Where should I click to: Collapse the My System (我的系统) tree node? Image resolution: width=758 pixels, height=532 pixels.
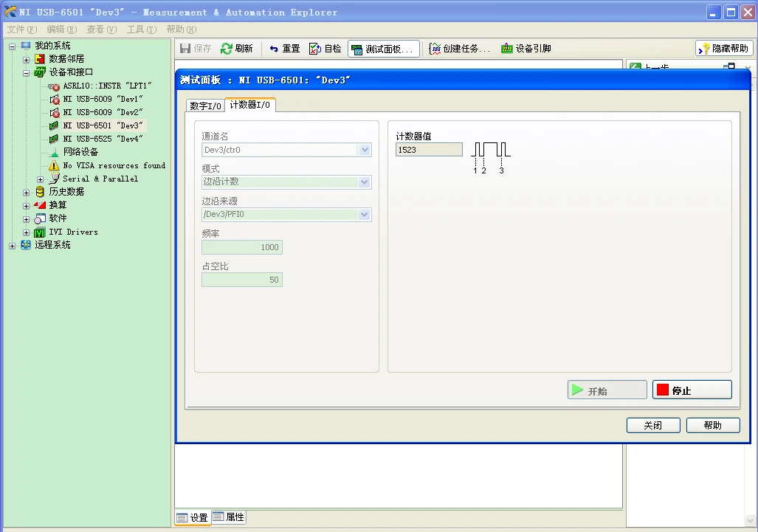click(x=12, y=47)
